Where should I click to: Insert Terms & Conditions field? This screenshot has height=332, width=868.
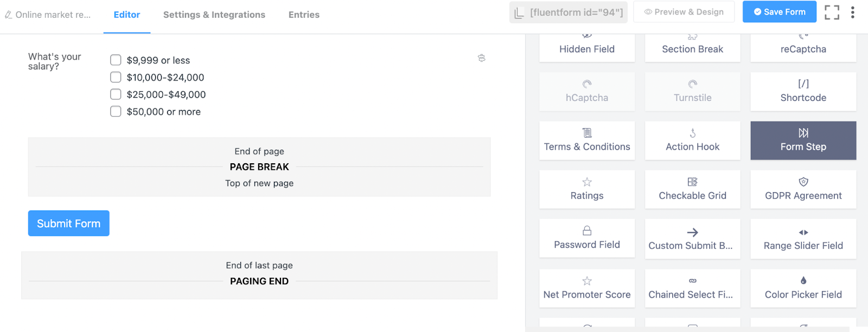[x=586, y=141]
